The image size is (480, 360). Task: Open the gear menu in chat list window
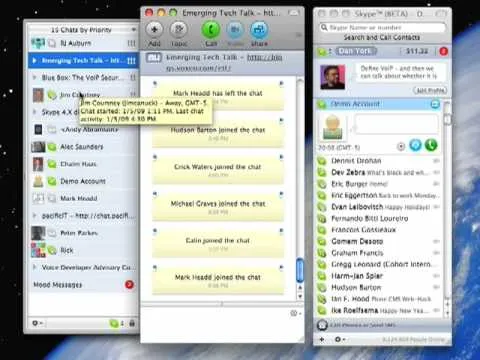pos(37,323)
